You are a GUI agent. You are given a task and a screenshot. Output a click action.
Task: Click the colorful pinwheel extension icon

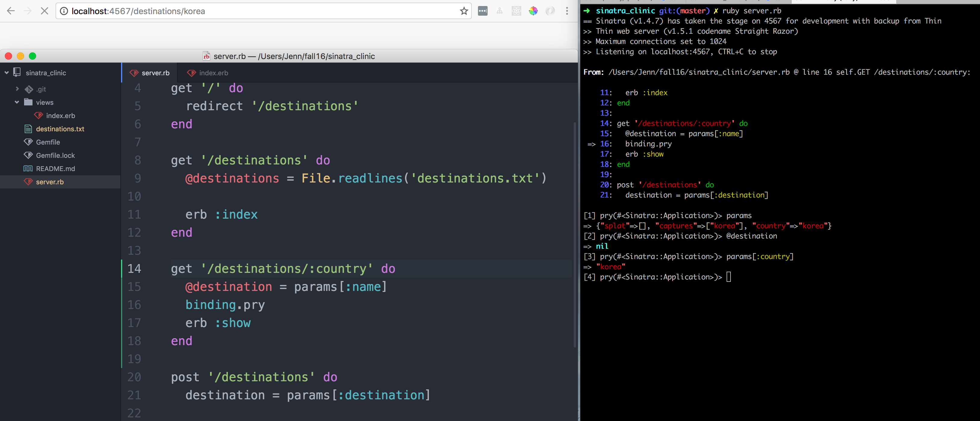[533, 11]
